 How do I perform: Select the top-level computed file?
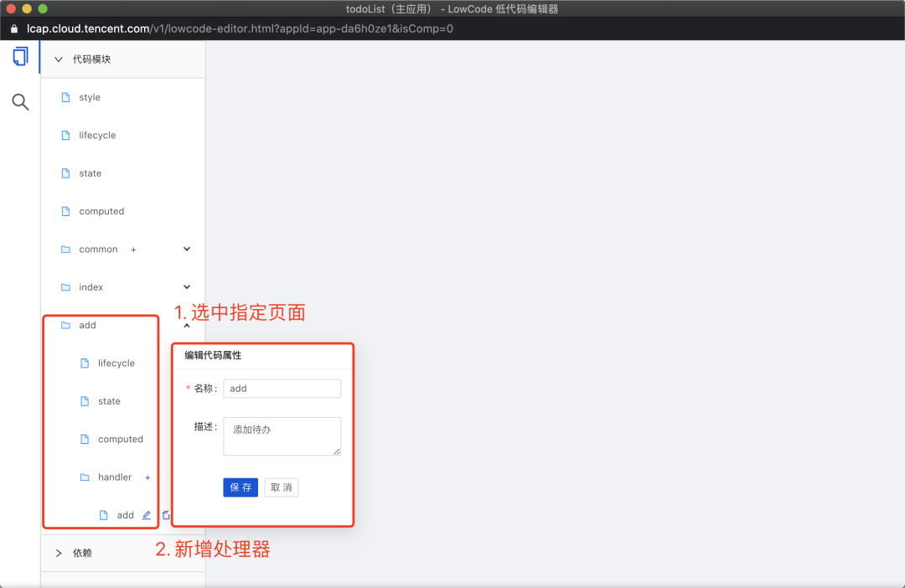[101, 211]
